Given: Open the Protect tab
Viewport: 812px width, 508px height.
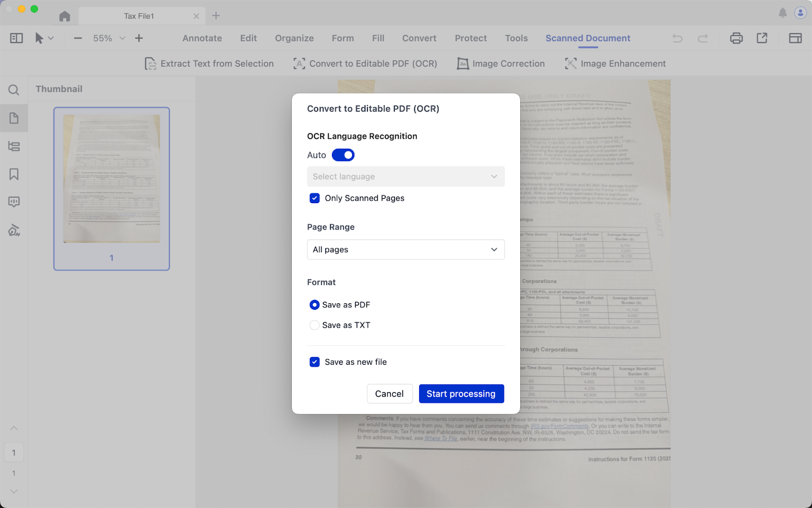Looking at the screenshot, I should coord(470,38).
